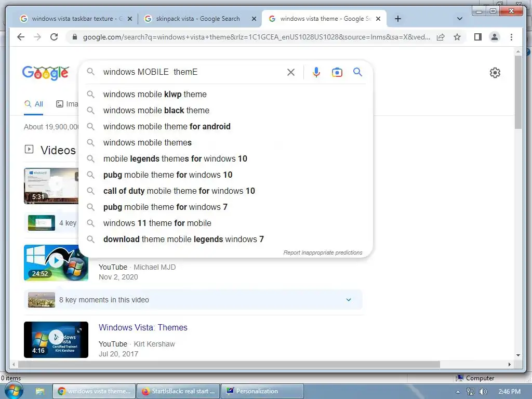Click the vertical page scrollbar thumb
Viewport: 532px width, 399px height.
[518, 92]
